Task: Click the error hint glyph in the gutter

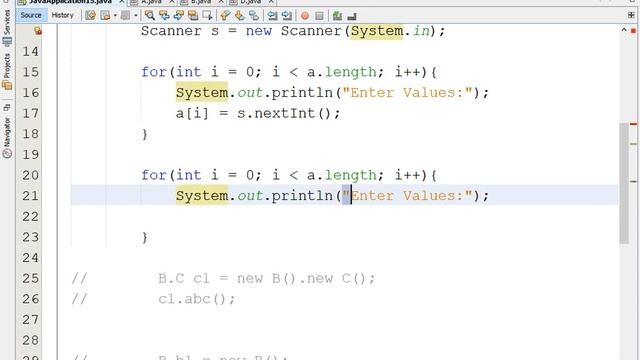Action: pos(38,31)
